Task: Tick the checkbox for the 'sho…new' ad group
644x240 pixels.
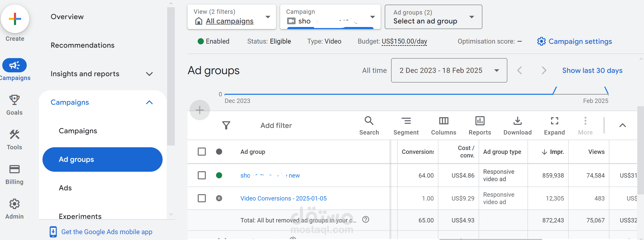Action: click(202, 175)
